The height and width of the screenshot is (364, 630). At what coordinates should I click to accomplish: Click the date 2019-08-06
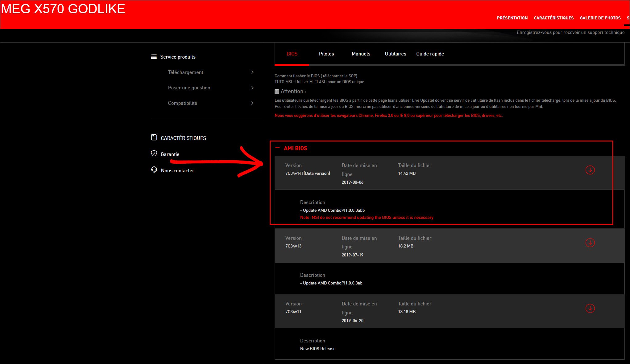click(x=352, y=182)
